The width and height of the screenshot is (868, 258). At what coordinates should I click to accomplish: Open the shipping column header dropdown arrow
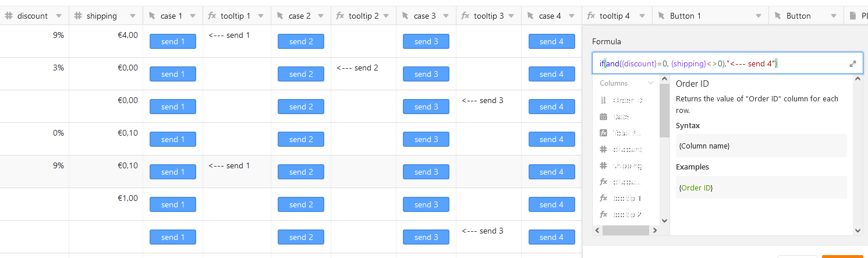133,16
